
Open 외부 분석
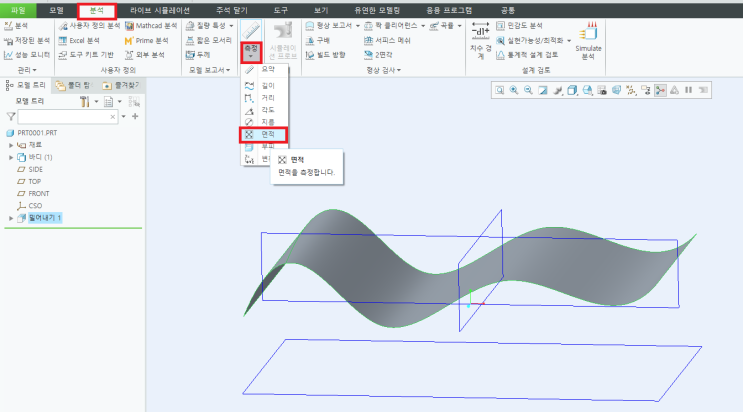(x=145, y=55)
